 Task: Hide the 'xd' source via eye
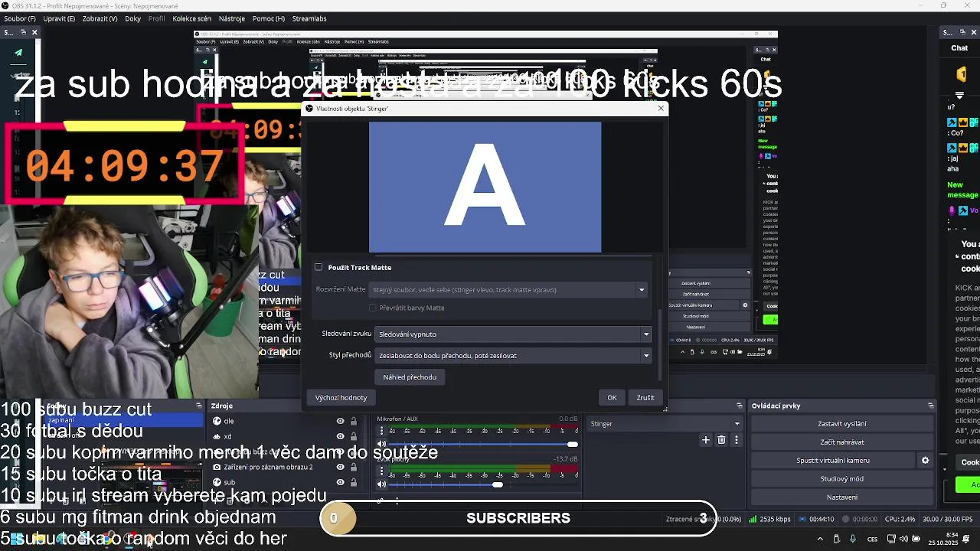click(x=340, y=436)
